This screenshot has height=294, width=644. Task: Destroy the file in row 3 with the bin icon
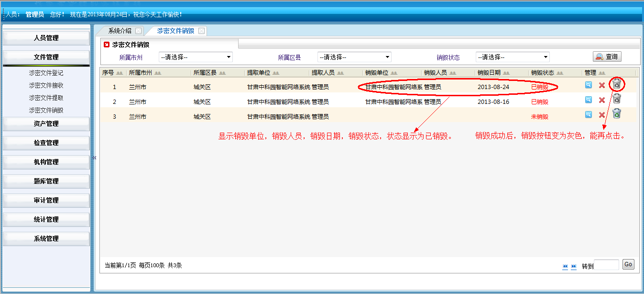point(617,114)
